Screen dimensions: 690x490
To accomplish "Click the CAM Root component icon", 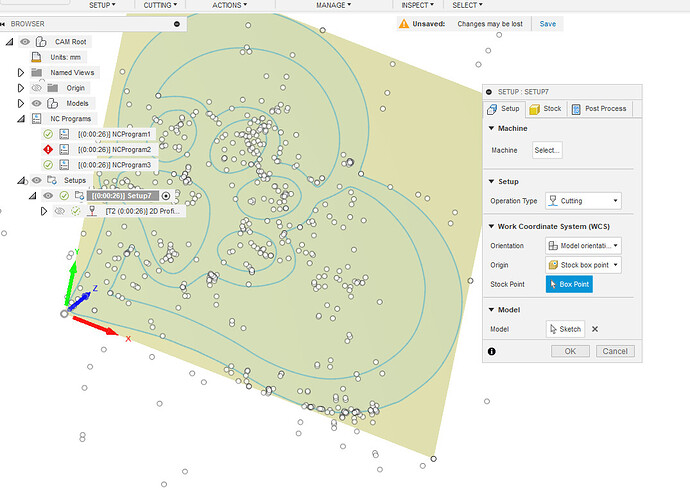I will click(41, 42).
